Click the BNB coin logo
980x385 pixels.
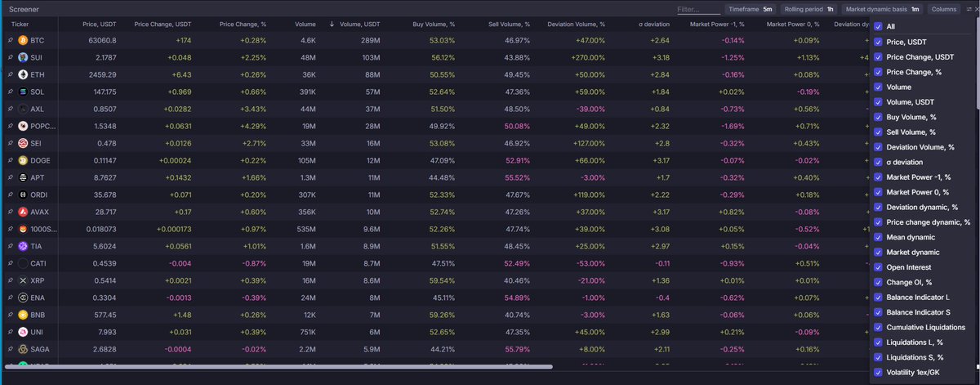click(23, 315)
